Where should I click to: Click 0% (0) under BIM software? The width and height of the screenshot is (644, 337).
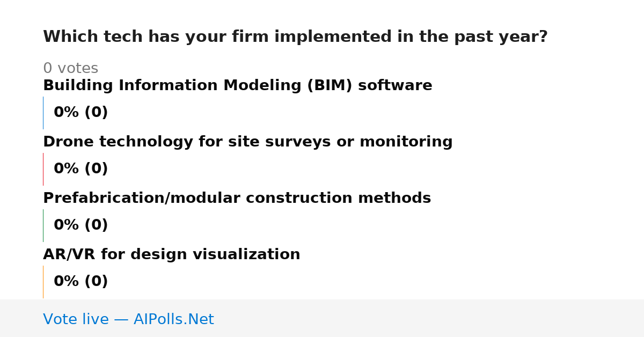point(81,113)
